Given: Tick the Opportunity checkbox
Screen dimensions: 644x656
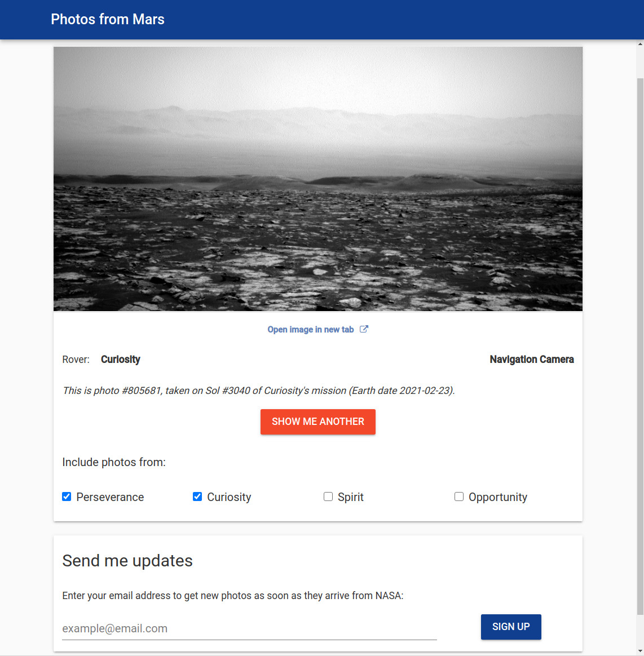Looking at the screenshot, I should [x=459, y=497].
